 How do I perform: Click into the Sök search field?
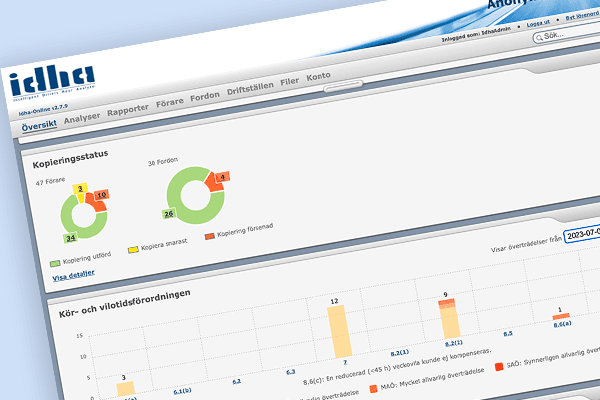[570, 35]
